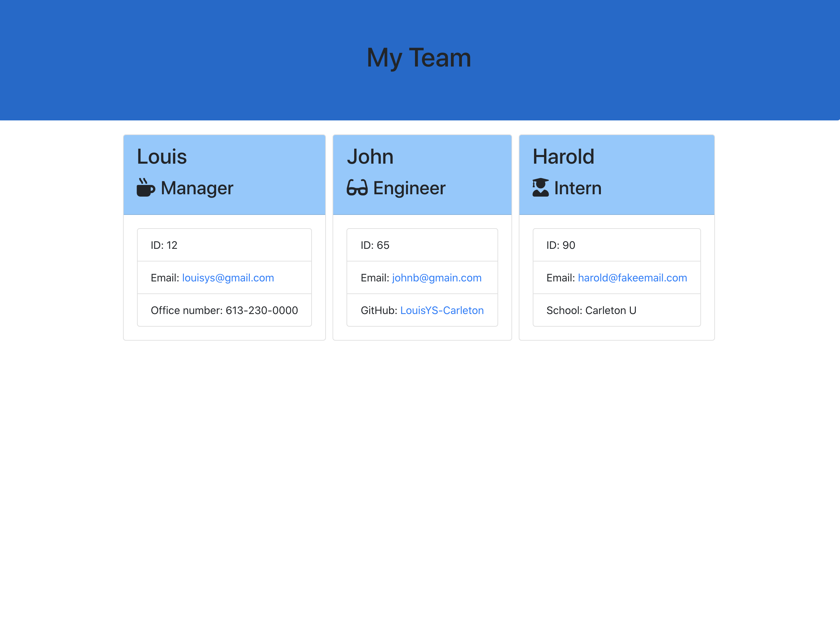Click the Intern role icon next to Harold
840x642 pixels.
[x=540, y=188]
